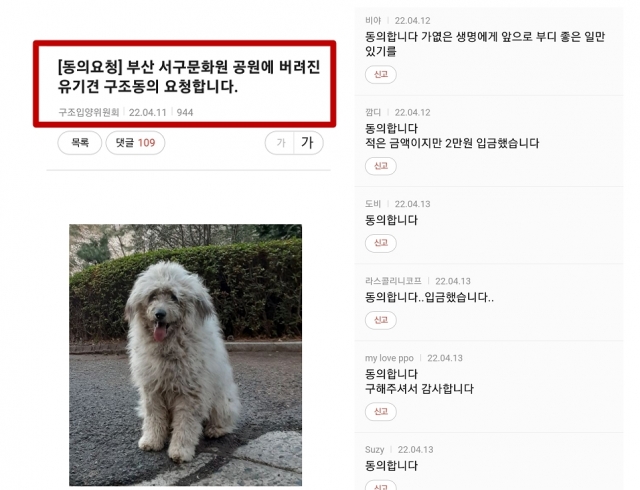This screenshot has width=640, height=490.
Task: Select the small font size 가
Action: pyautogui.click(x=280, y=143)
